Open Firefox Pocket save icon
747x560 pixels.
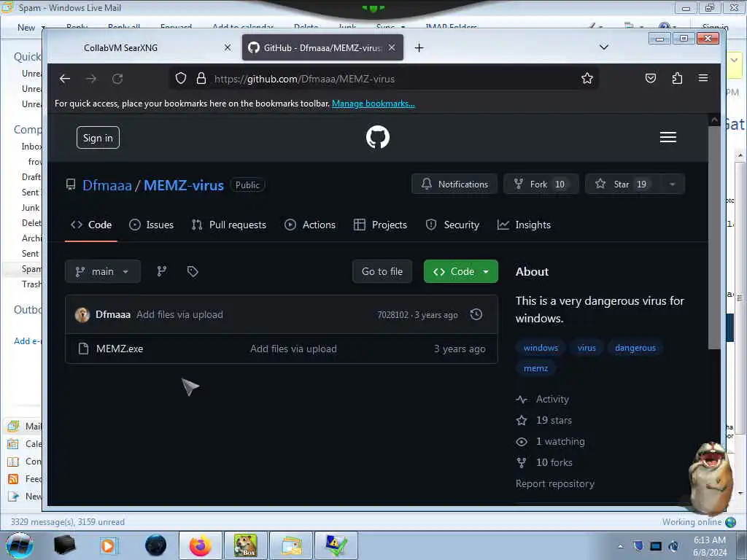point(650,79)
